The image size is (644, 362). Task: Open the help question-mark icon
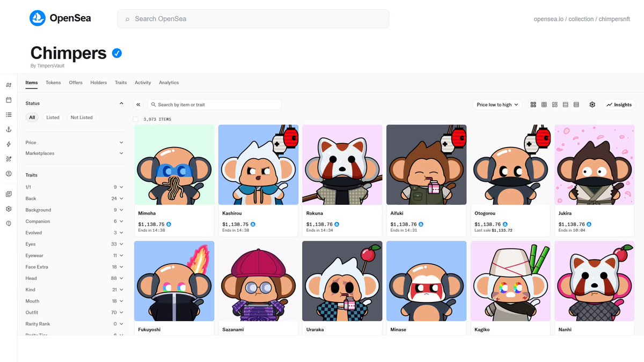pyautogui.click(x=9, y=223)
